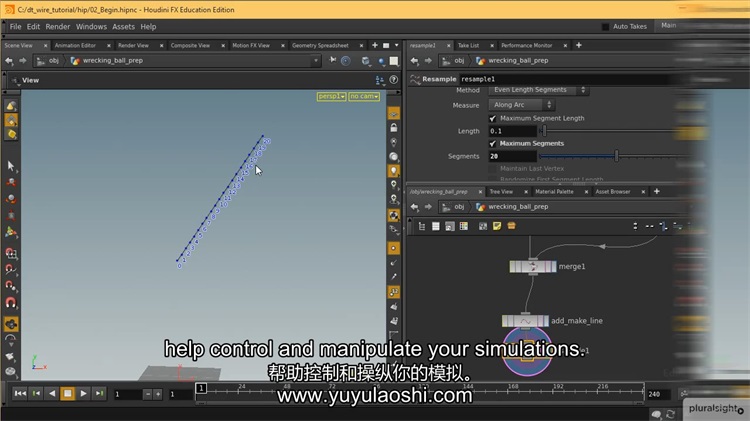750x421 pixels.
Task: Click the viewport help question icon
Action: coord(394,80)
